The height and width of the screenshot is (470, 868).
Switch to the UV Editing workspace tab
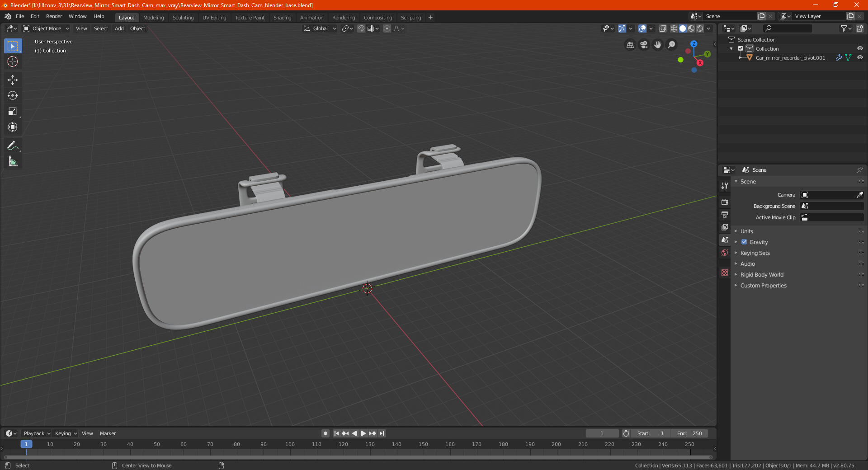click(x=214, y=18)
